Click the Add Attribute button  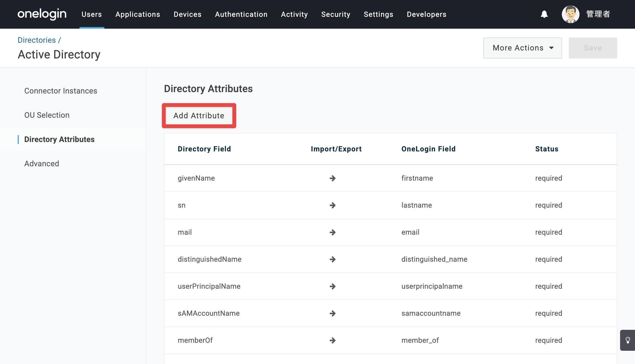[x=199, y=116]
